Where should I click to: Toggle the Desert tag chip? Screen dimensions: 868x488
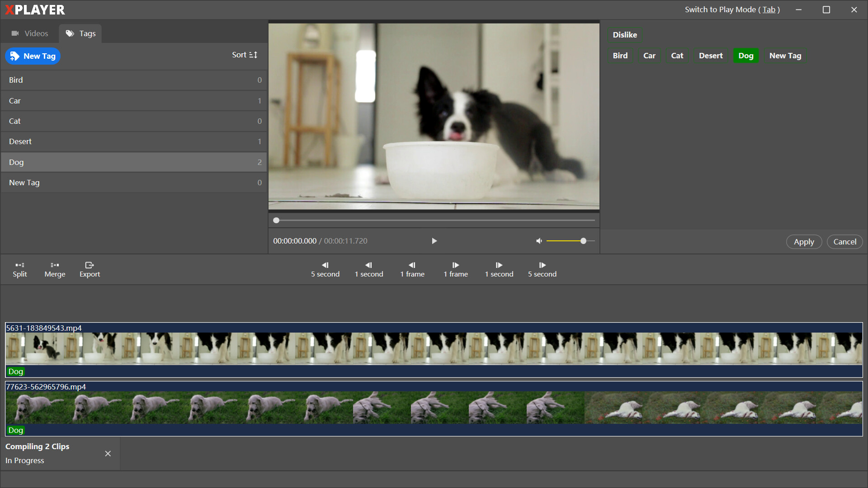(x=711, y=56)
